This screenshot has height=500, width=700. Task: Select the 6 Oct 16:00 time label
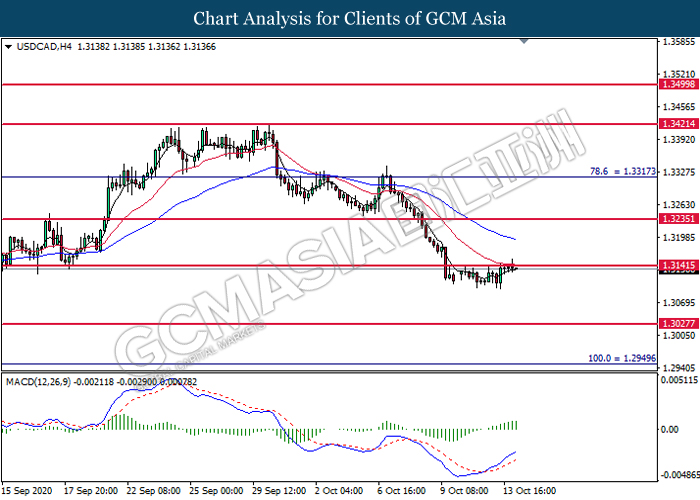(402, 491)
